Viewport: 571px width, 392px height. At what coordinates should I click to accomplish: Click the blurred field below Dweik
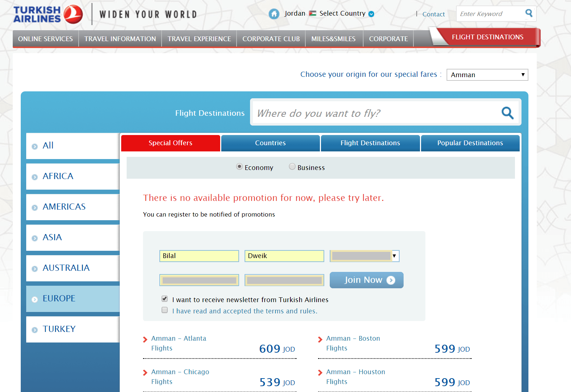[x=284, y=280]
